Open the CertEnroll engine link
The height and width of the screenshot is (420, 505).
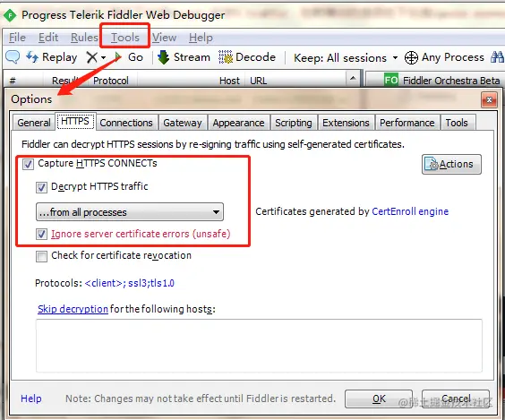click(410, 211)
